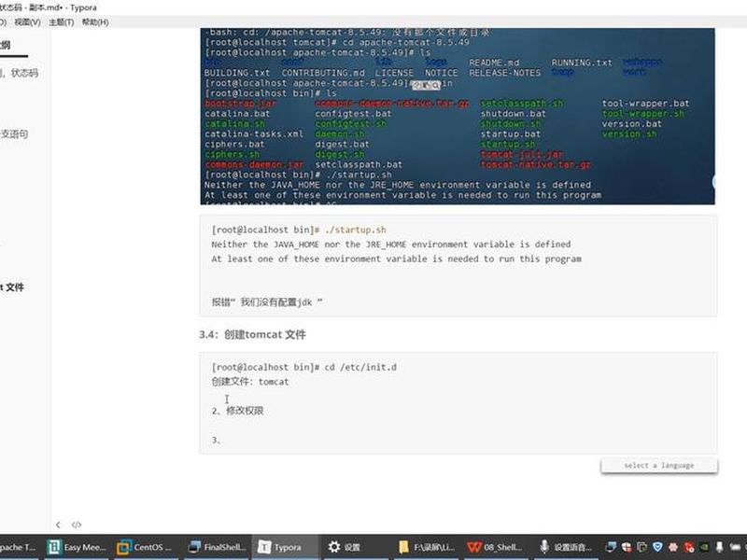747x560 pixels.
Task: Click the line 创建文件: tomcat
Action: click(250, 382)
